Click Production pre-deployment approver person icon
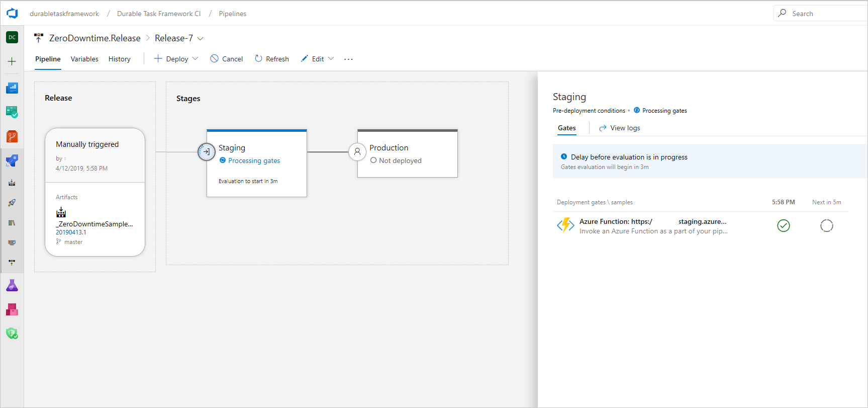The width and height of the screenshot is (868, 408). point(357,151)
